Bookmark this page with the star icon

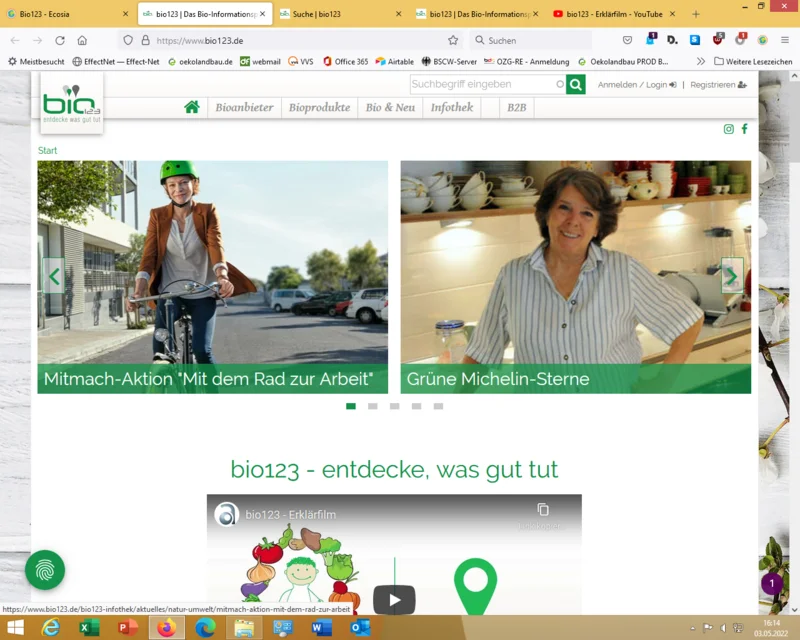453,40
